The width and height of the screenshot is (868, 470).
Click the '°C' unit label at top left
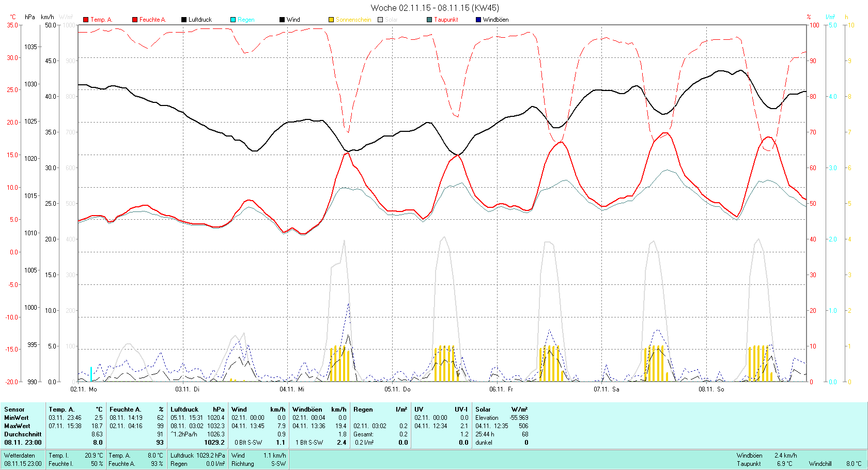(x=12, y=17)
